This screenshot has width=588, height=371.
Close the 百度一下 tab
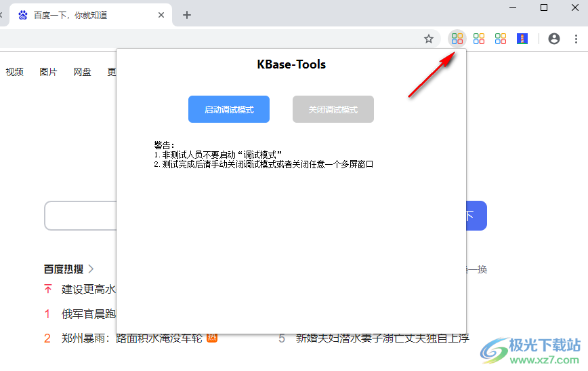161,15
